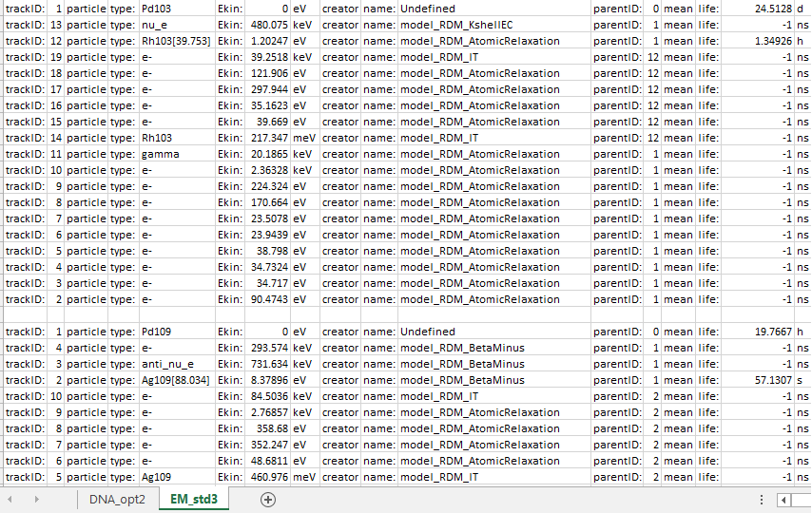Select Ekin value 224.324
The height and width of the screenshot is (513, 812).
click(268, 186)
